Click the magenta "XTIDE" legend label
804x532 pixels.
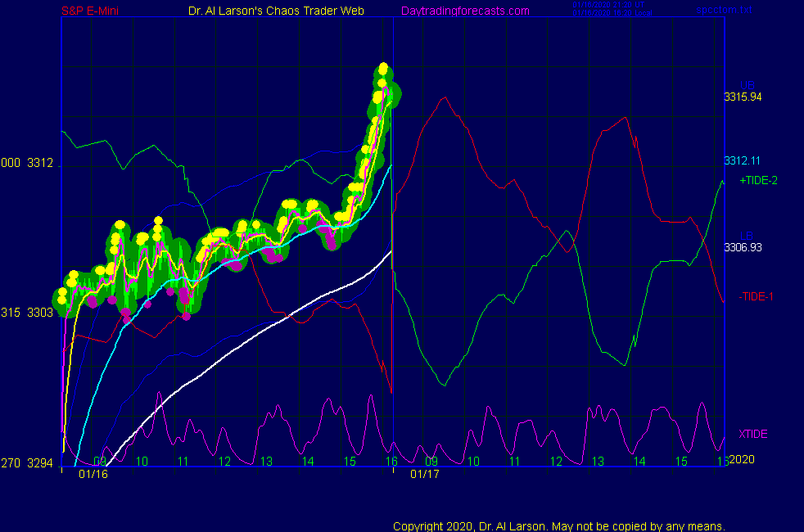(x=752, y=434)
